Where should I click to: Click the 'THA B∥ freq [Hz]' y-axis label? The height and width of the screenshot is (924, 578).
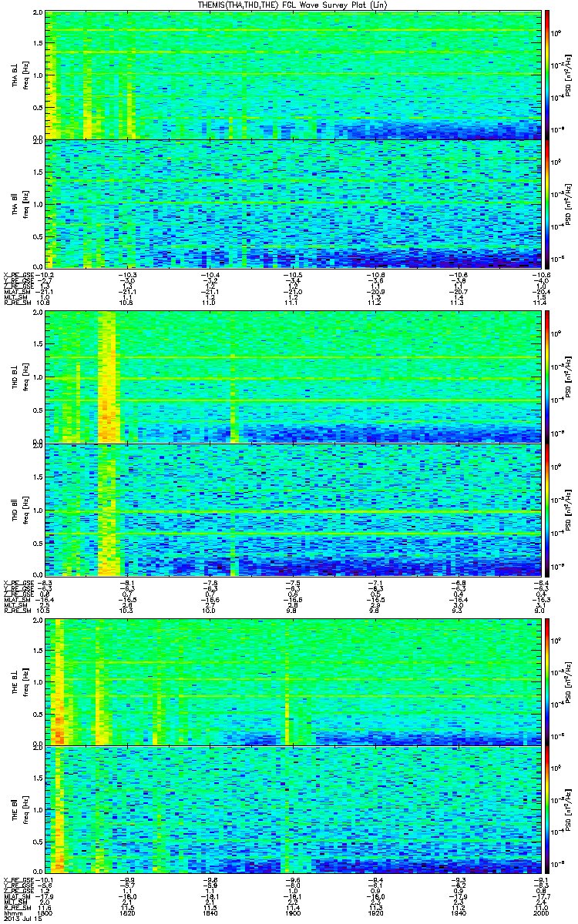[x=19, y=203]
